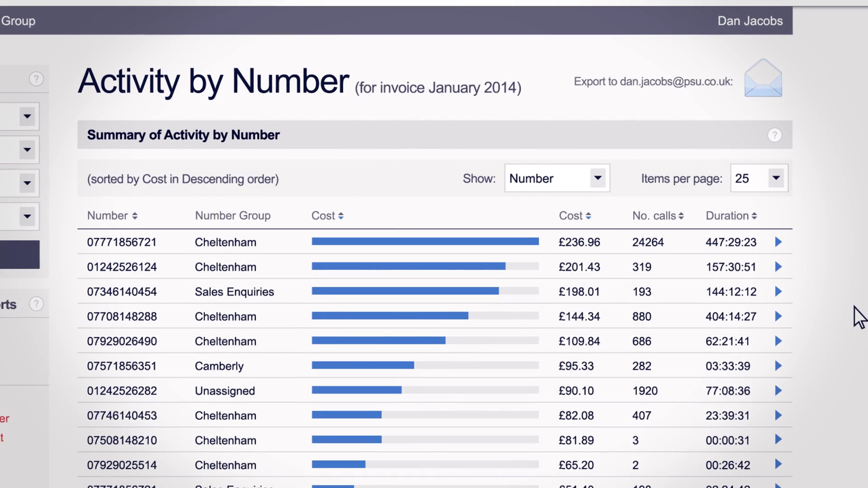The width and height of the screenshot is (868, 488).
Task: Click the Dan Jacobs user name
Action: click(750, 21)
